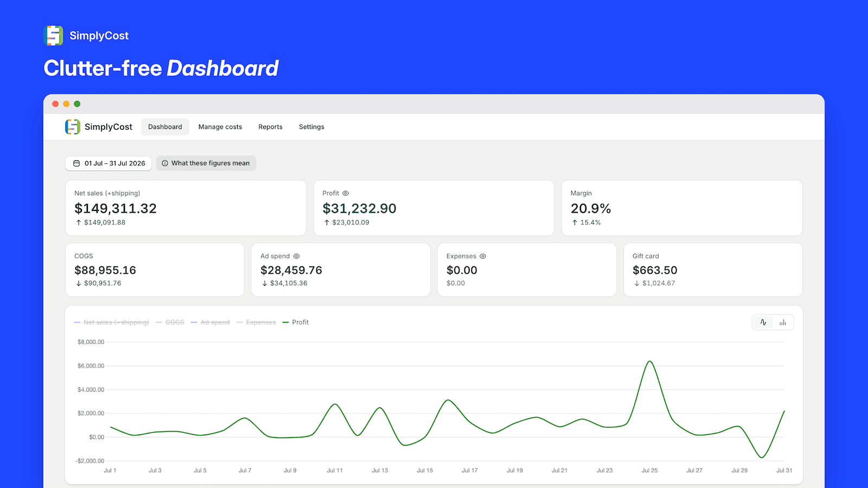Click the Jul 1 label on the chart axis
This screenshot has height=488, width=868.
pos(110,470)
